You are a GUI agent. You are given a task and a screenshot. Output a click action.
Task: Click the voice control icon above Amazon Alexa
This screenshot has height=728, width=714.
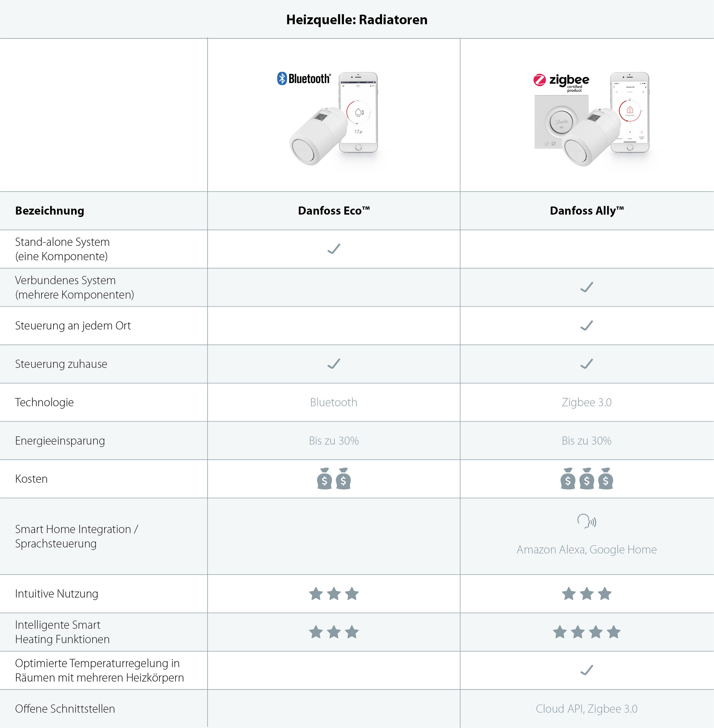pyautogui.click(x=586, y=521)
